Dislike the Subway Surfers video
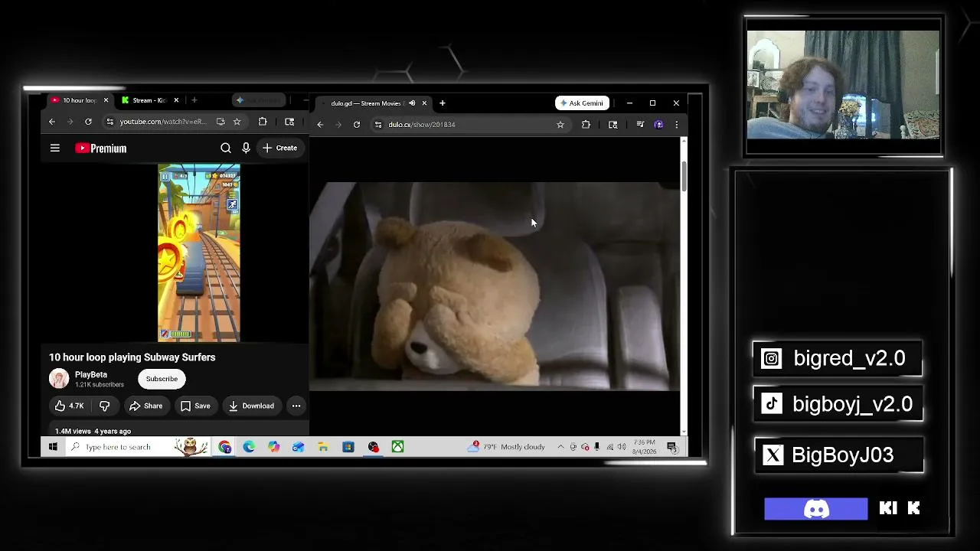This screenshot has width=980, height=551. pyautogui.click(x=105, y=406)
